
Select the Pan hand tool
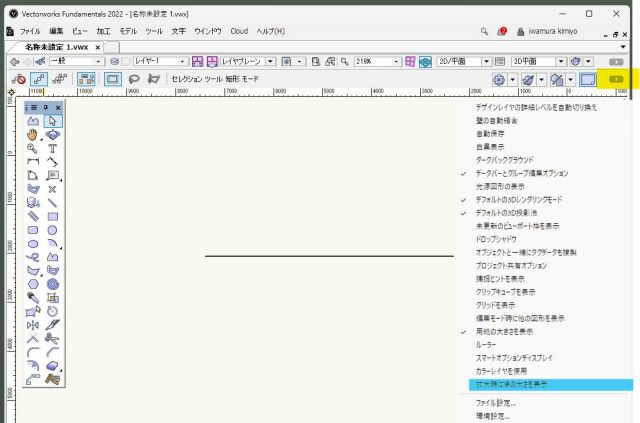[x=33, y=134]
